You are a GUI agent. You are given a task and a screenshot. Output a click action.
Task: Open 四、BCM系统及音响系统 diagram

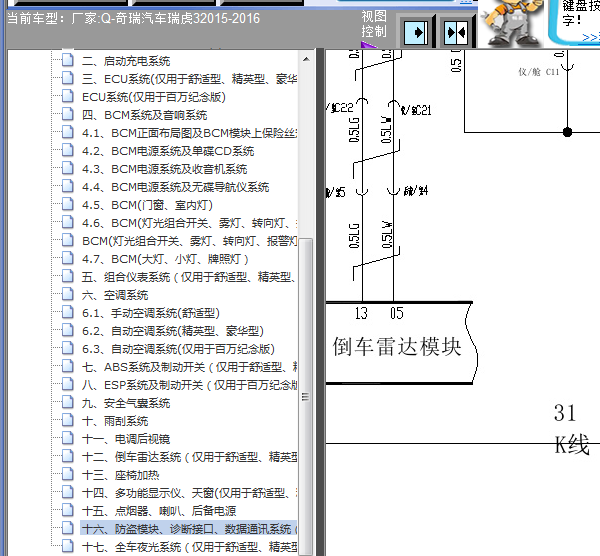pos(144,115)
